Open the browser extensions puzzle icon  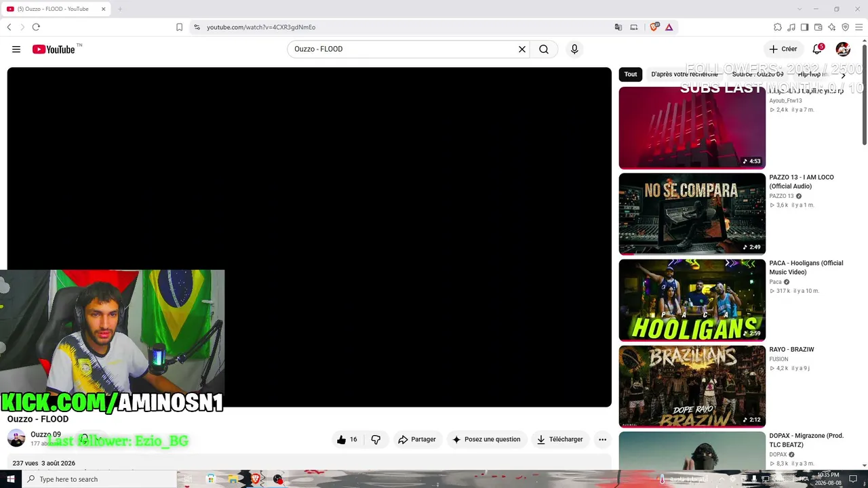click(x=778, y=27)
